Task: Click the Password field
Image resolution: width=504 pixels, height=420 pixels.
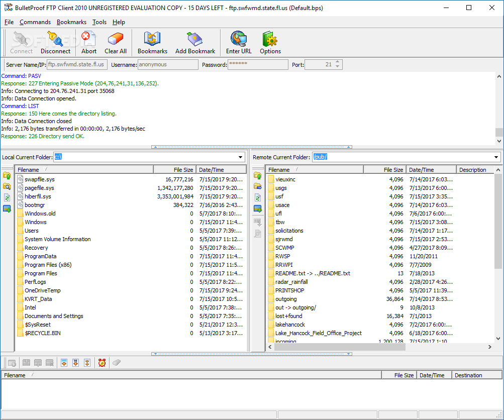Action: [258, 65]
